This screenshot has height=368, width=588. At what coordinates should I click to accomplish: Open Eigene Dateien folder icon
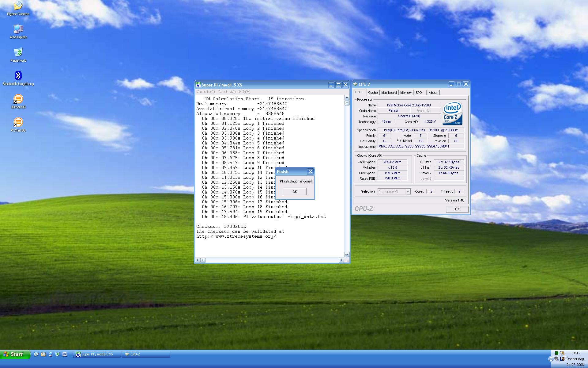[18, 6]
